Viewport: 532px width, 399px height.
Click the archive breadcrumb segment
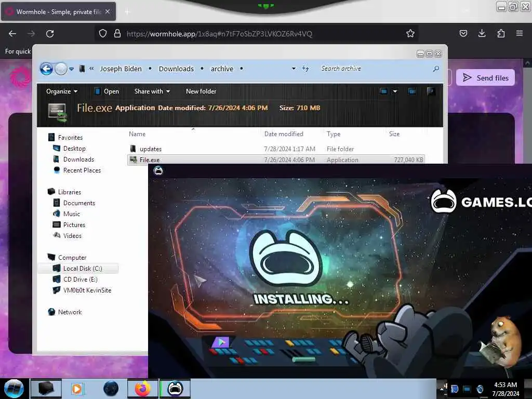click(x=222, y=69)
